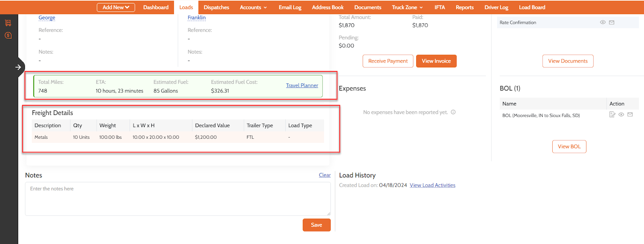Click the Trailer Type column header
The width and height of the screenshot is (644, 244).
[x=260, y=125]
